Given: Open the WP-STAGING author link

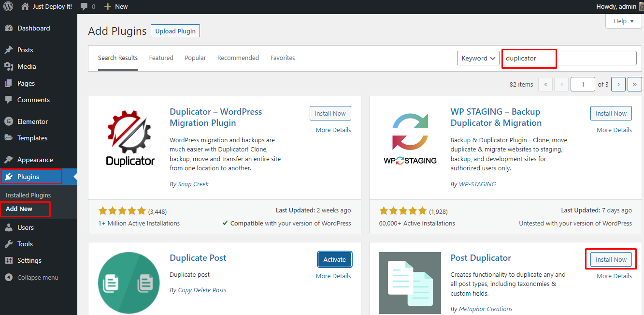Looking at the screenshot, I should coord(477,184).
